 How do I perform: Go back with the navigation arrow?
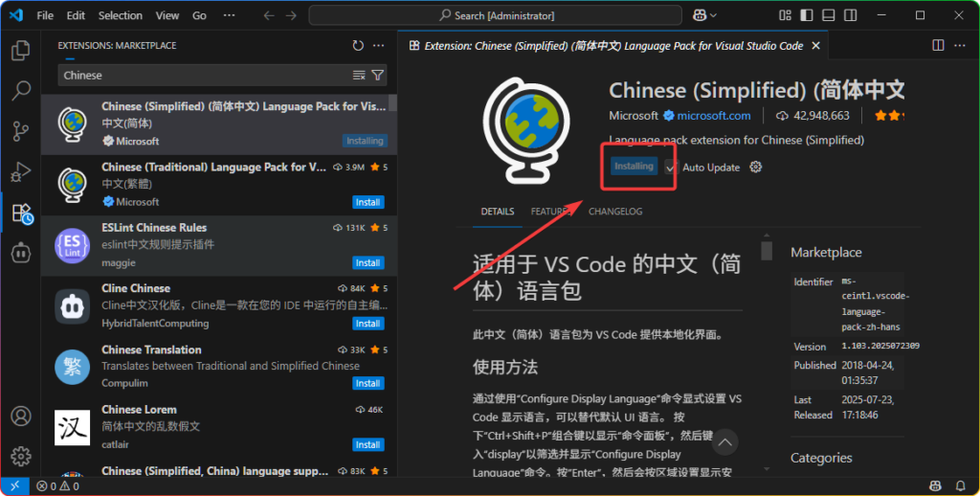pos(269,15)
